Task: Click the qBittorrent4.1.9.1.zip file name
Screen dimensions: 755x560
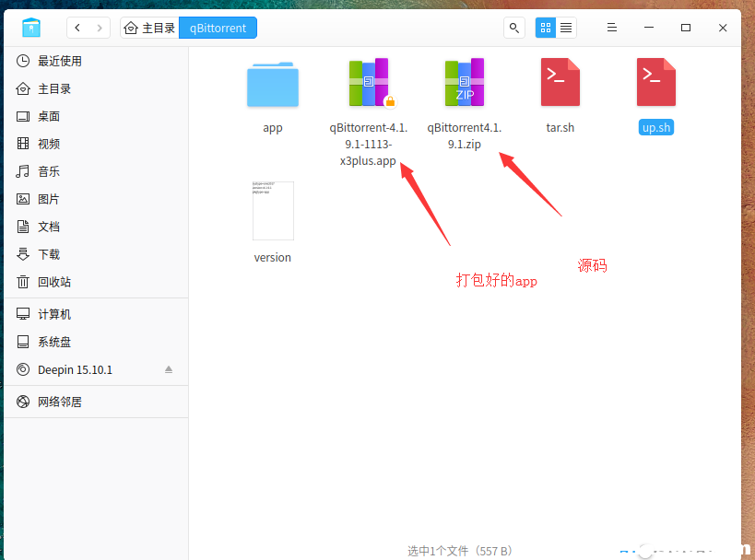Action: coord(465,135)
